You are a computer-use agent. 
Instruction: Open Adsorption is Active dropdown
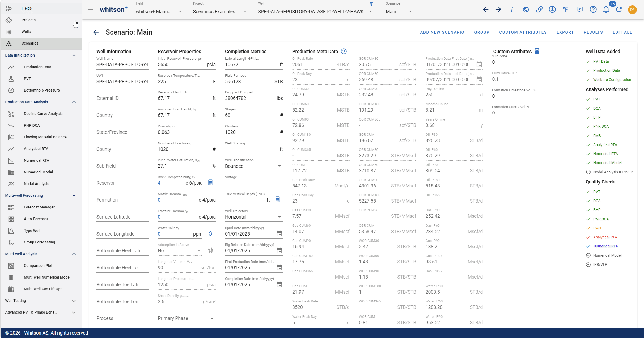[x=180, y=251]
